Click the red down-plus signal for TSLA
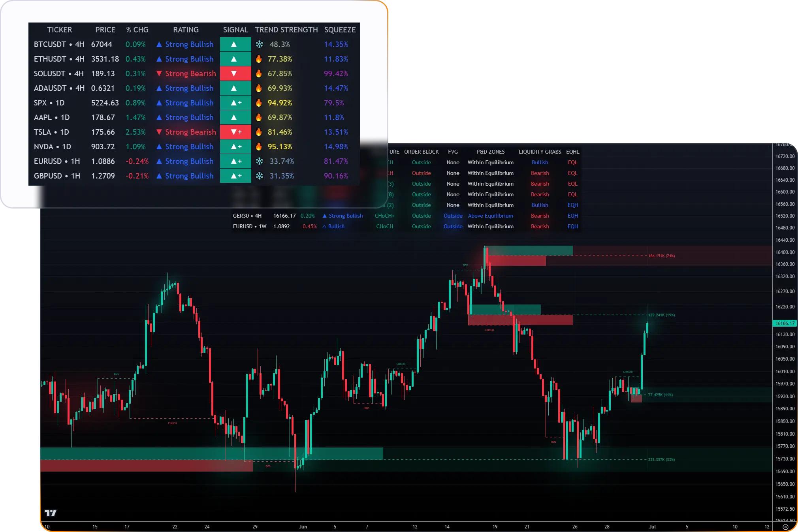The image size is (798, 532). point(235,132)
